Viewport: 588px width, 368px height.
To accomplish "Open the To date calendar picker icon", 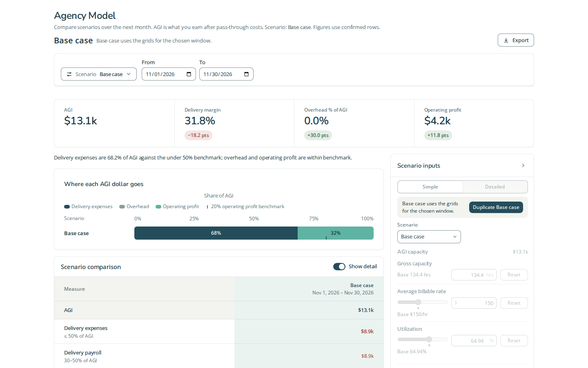I will pyautogui.click(x=246, y=74).
